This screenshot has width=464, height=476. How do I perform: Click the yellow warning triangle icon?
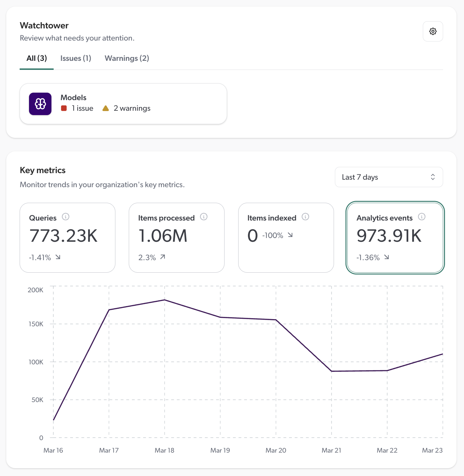(x=106, y=108)
